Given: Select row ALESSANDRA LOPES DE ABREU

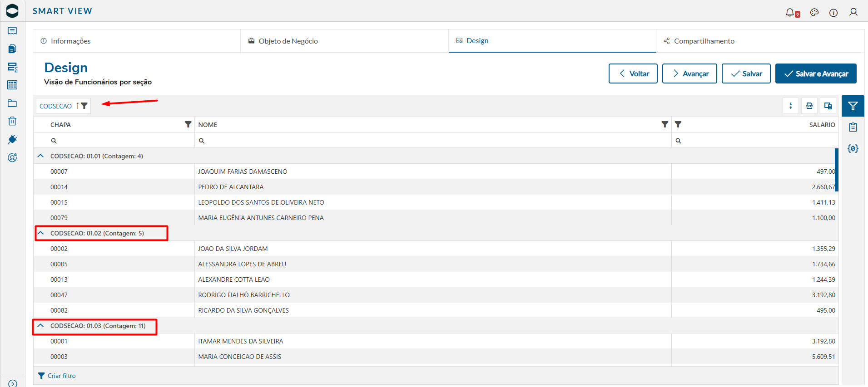Looking at the screenshot, I should [x=436, y=264].
